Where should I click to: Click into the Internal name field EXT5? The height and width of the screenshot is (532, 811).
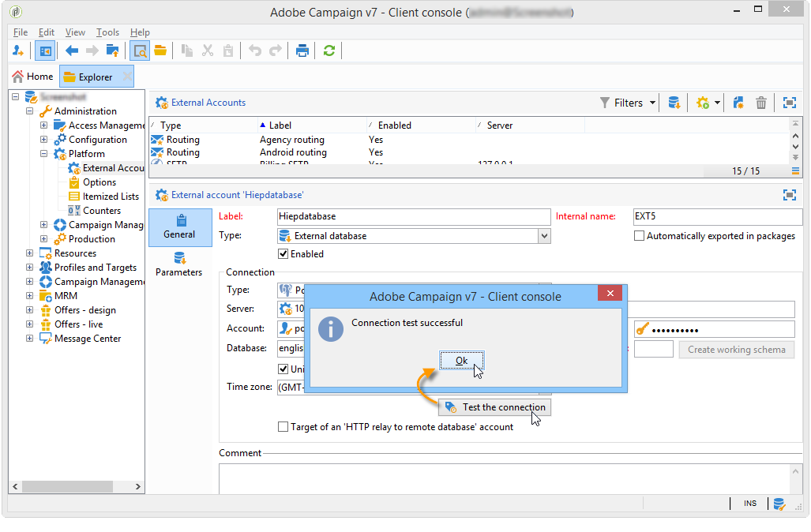click(718, 216)
